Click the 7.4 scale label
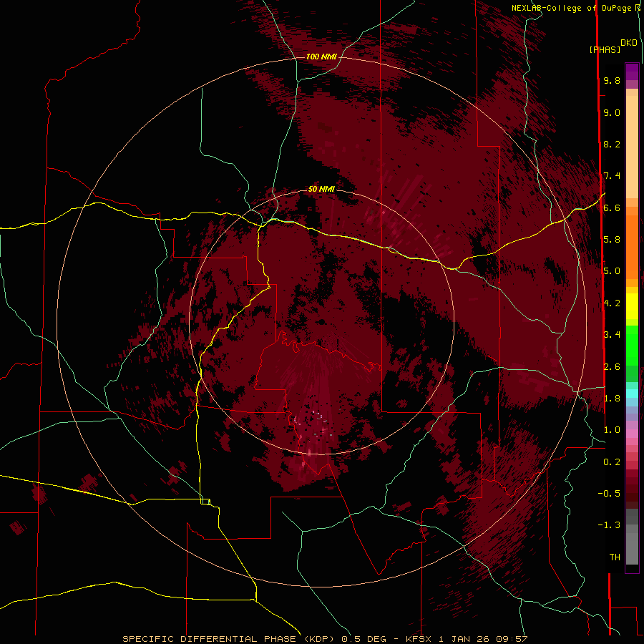This screenshot has height=644, width=644. pos(612,176)
